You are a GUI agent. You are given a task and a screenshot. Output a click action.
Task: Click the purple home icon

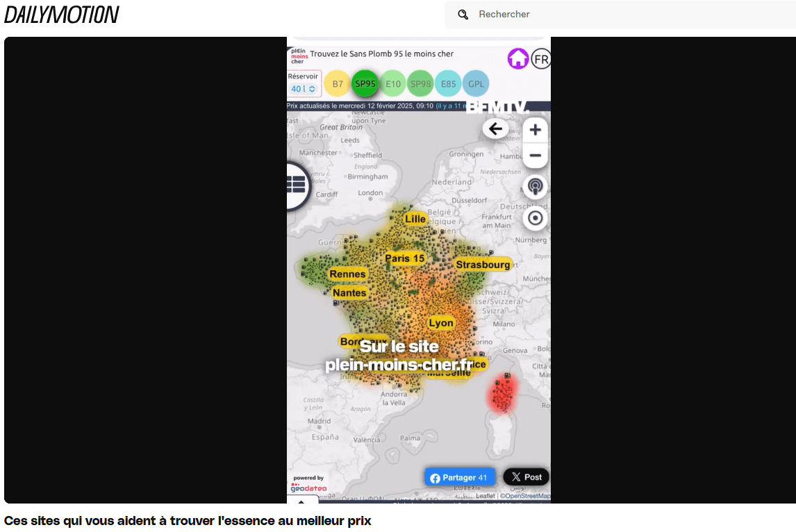click(518, 59)
